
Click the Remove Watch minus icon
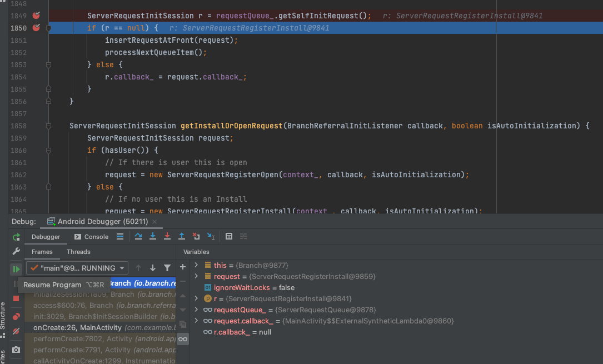click(x=183, y=281)
